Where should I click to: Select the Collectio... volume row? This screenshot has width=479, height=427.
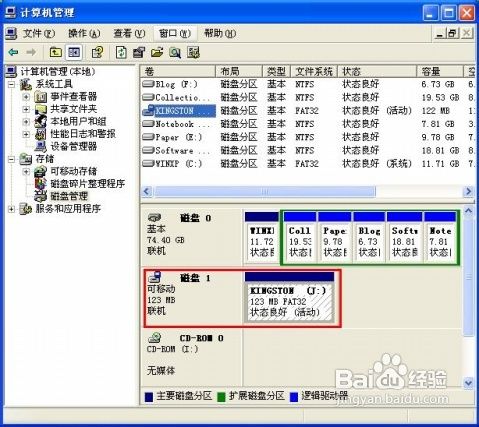click(x=307, y=97)
